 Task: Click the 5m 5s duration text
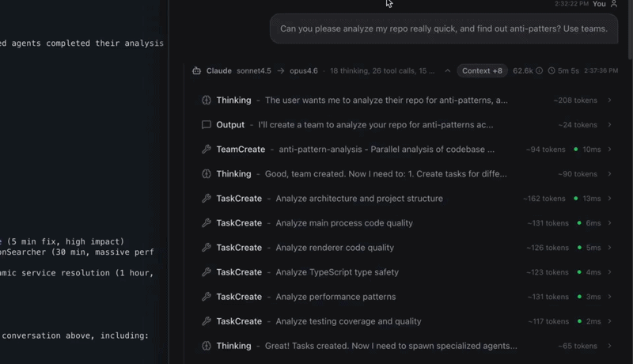pyautogui.click(x=568, y=70)
